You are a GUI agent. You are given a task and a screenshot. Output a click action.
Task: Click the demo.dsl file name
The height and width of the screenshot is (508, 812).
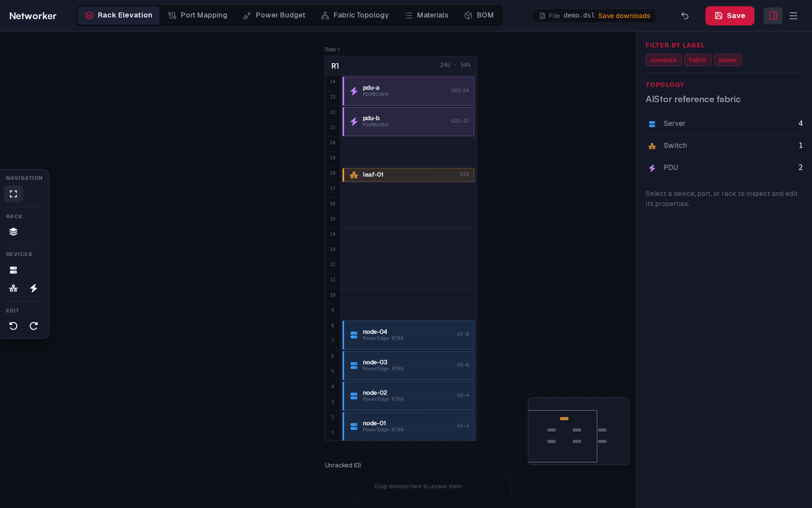click(579, 16)
